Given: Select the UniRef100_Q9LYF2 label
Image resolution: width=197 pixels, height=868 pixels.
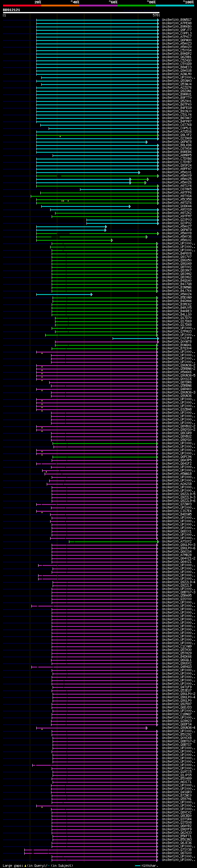Looking at the screenshot, I should point(177,135).
